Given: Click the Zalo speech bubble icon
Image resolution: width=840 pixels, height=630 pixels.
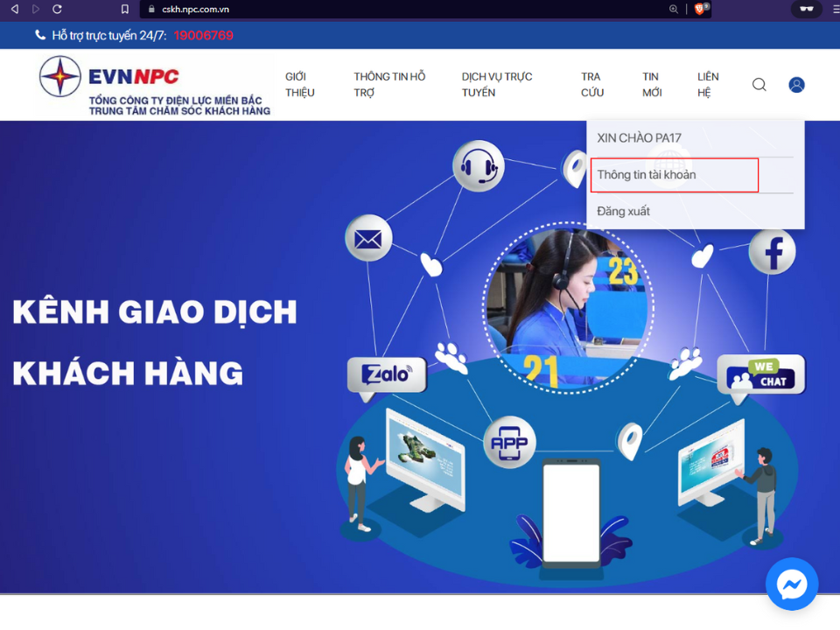Looking at the screenshot, I should 387,375.
